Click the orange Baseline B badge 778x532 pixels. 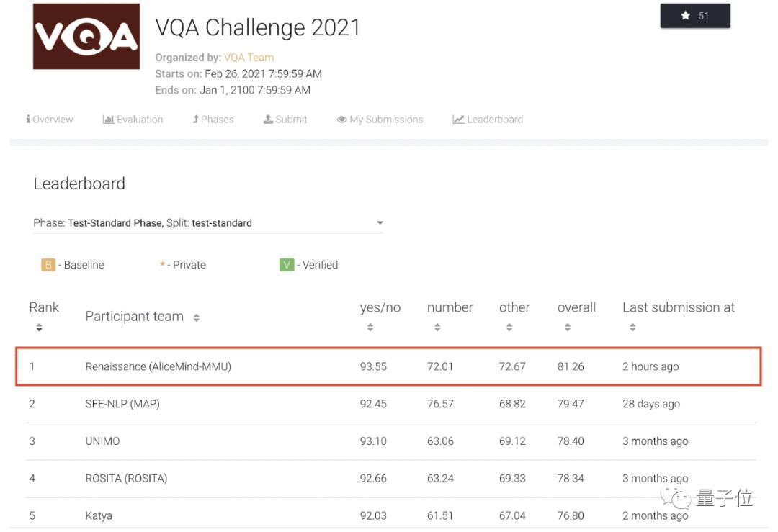48,265
